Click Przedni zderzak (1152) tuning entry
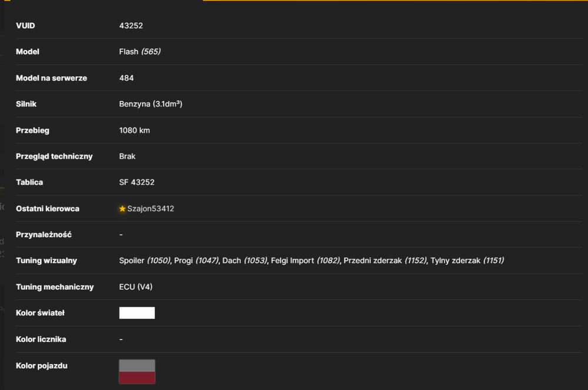 click(x=385, y=261)
